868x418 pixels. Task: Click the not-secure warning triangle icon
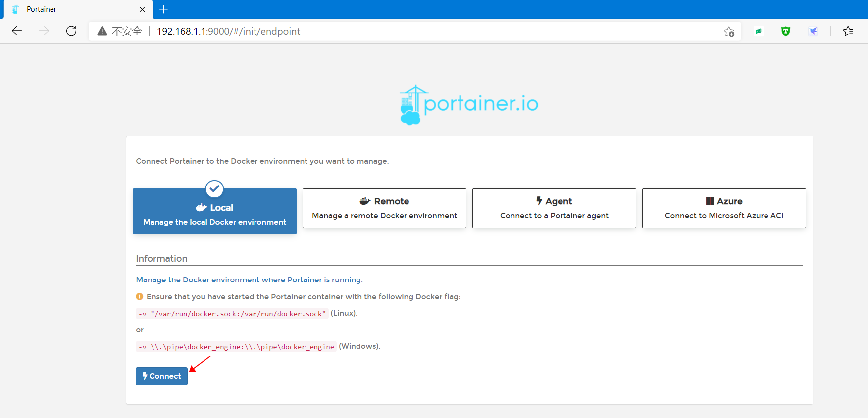coord(102,31)
